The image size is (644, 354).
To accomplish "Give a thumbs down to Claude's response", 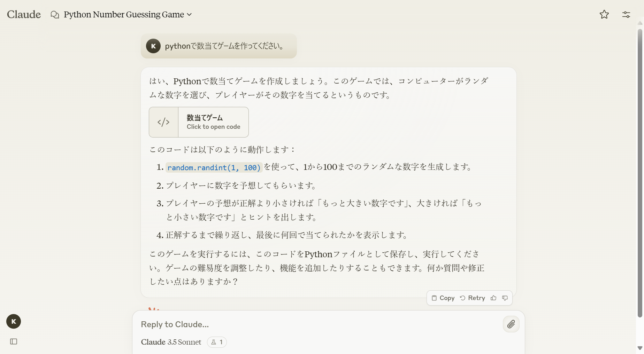I will tap(505, 298).
